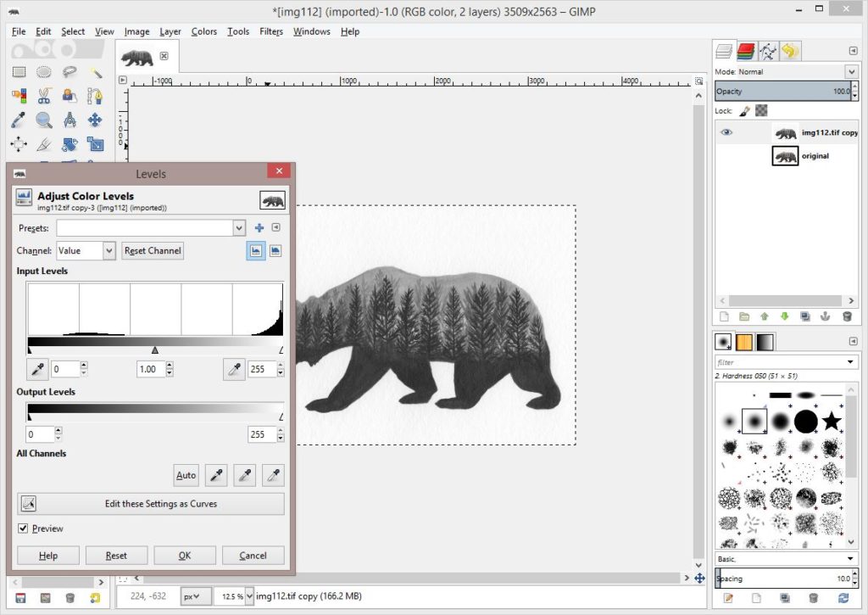Select the Free Select lasso tool
This screenshot has height=615, width=868.
click(x=70, y=72)
